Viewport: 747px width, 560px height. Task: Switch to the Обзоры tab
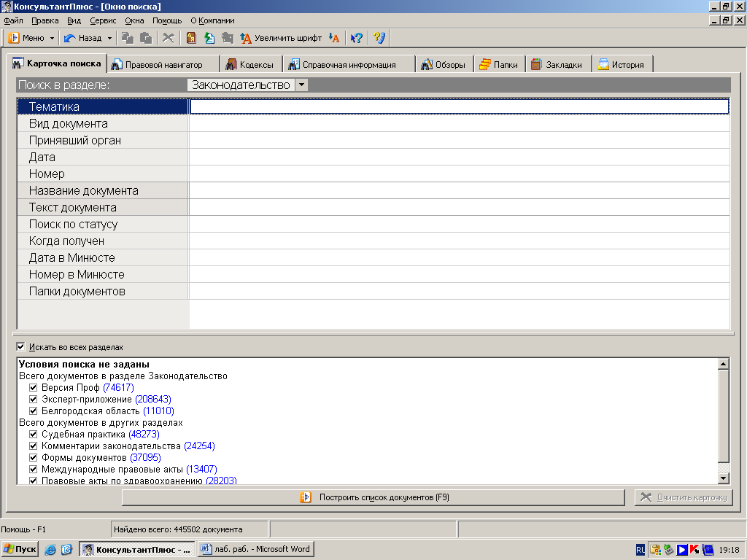[x=444, y=65]
